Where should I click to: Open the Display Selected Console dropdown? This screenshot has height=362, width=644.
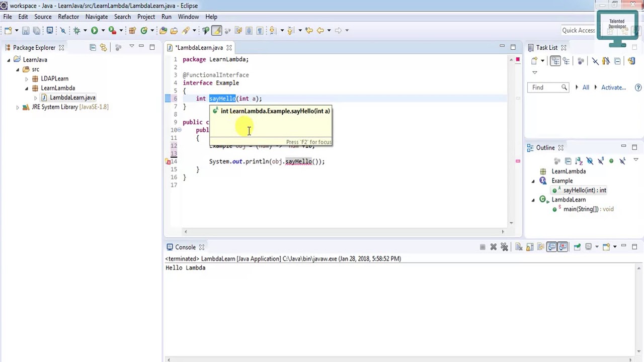point(597,247)
